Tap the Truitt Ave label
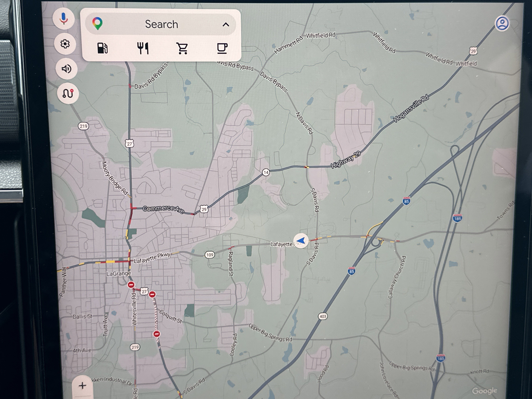This screenshot has width=532, height=399. coord(106,325)
